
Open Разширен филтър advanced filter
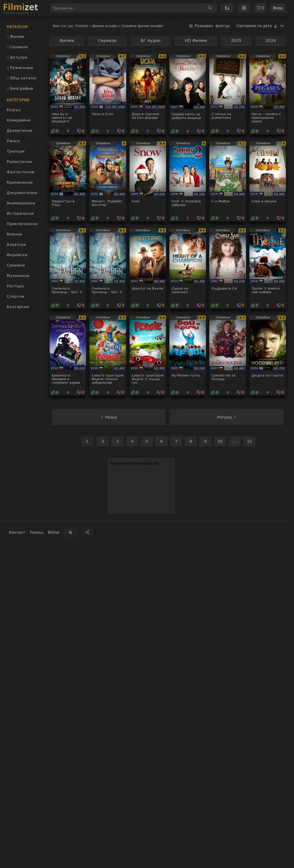[x=209, y=26]
